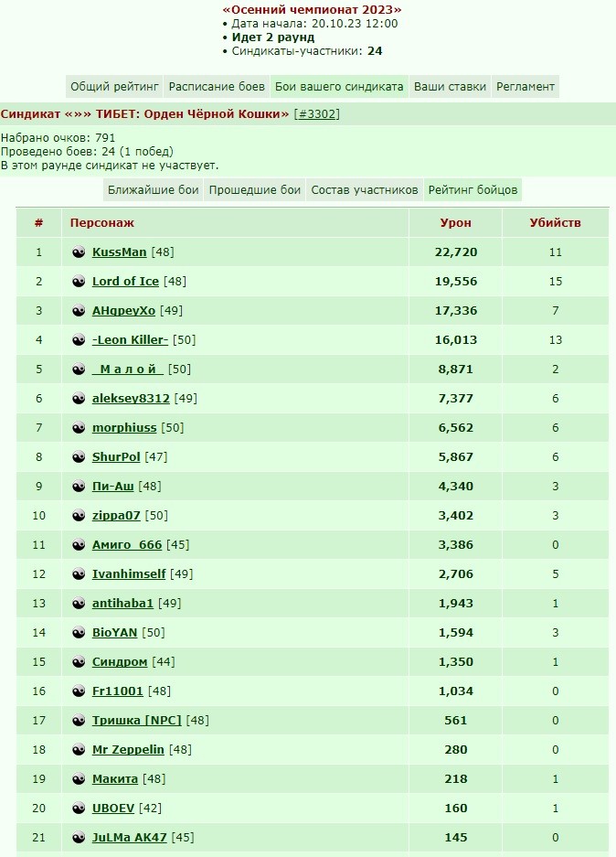This screenshot has width=616, height=857.
Task: Show Ближайшие бои section
Action: pos(153,189)
